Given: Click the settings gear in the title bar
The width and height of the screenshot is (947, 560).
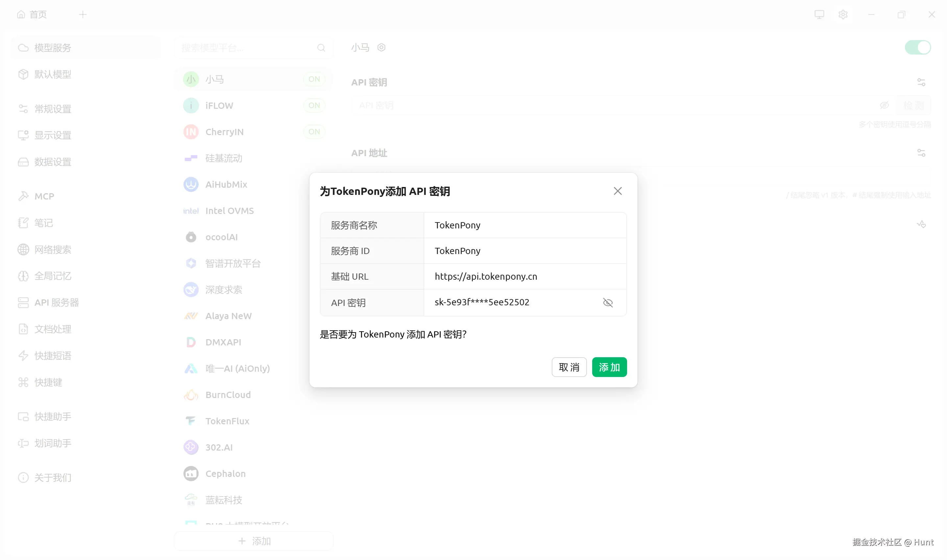Looking at the screenshot, I should point(842,14).
